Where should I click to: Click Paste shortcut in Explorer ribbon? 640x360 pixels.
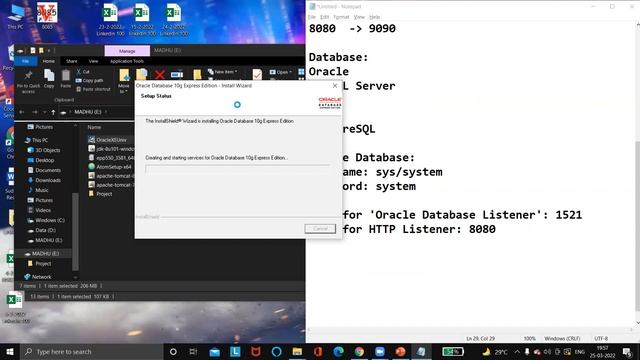[x=93, y=89]
